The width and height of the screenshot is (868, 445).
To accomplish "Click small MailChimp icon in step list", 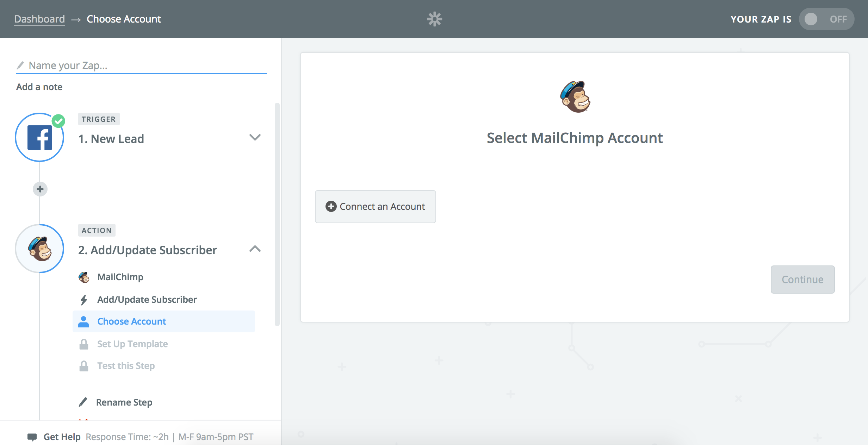I will pyautogui.click(x=84, y=277).
